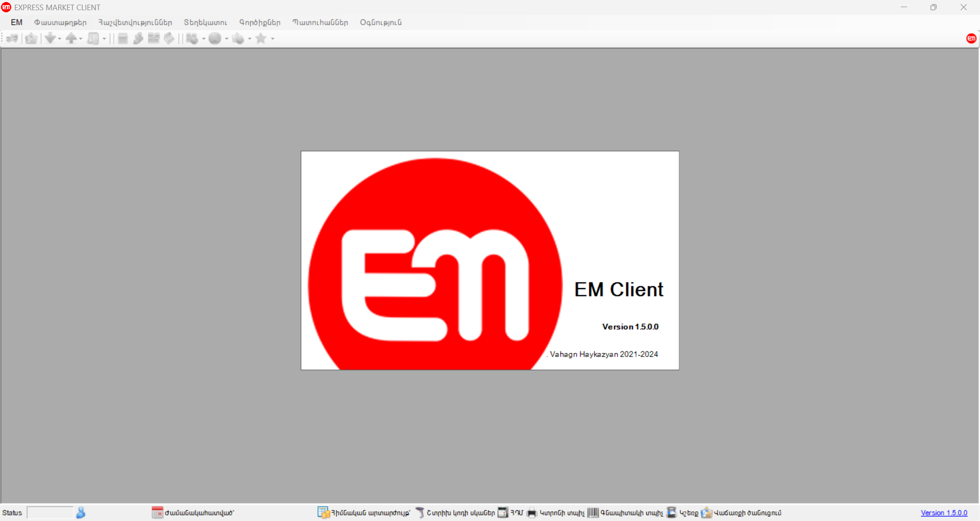Expand the down-arrow toolbar dropdown
Image resolution: width=980 pixels, height=521 pixels.
pyautogui.click(x=60, y=39)
